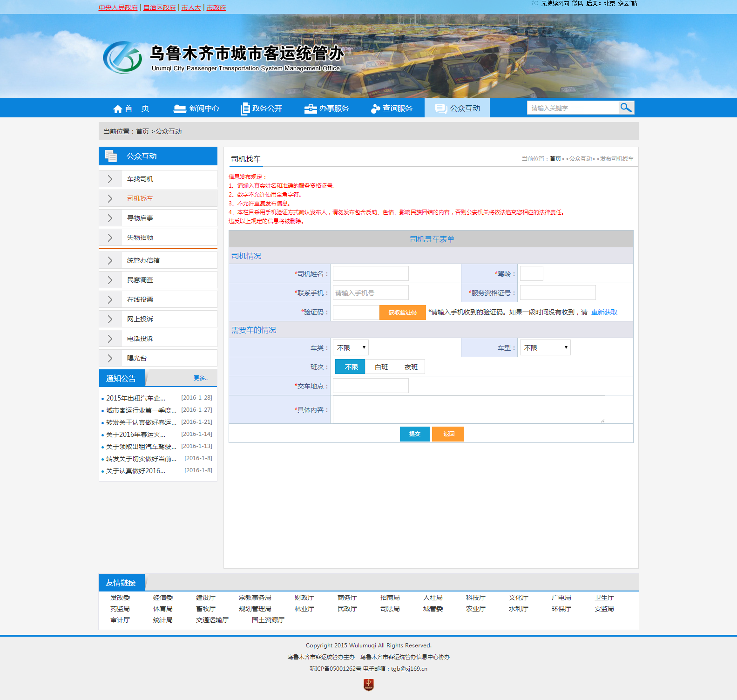Click the blue 提交 submit button
Viewport: 737px width, 700px height.
coord(414,434)
